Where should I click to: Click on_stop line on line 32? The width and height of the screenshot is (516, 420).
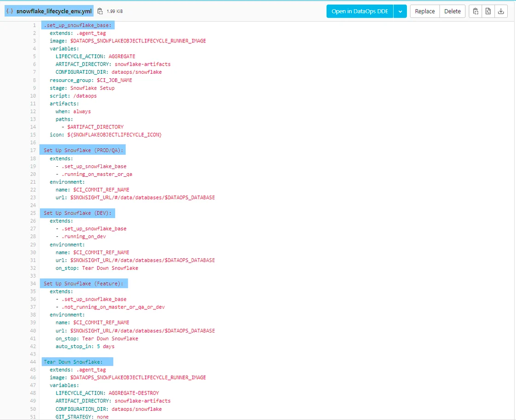[x=97, y=268]
